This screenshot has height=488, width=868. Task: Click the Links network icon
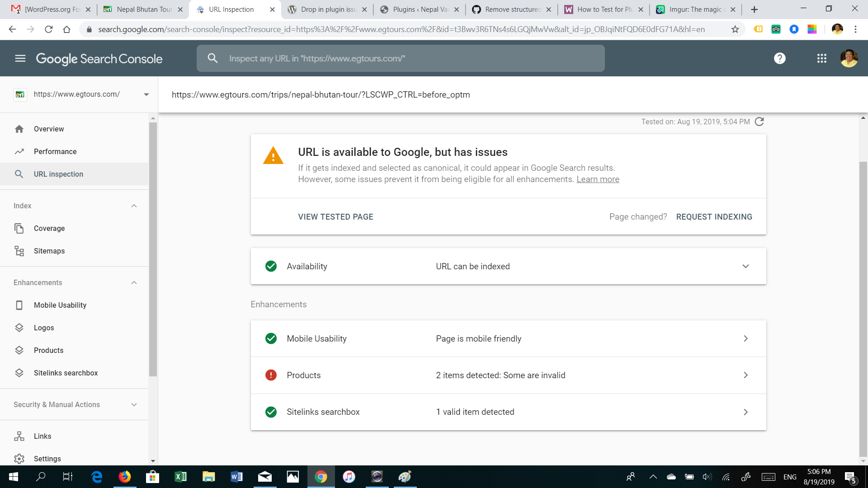pyautogui.click(x=19, y=436)
